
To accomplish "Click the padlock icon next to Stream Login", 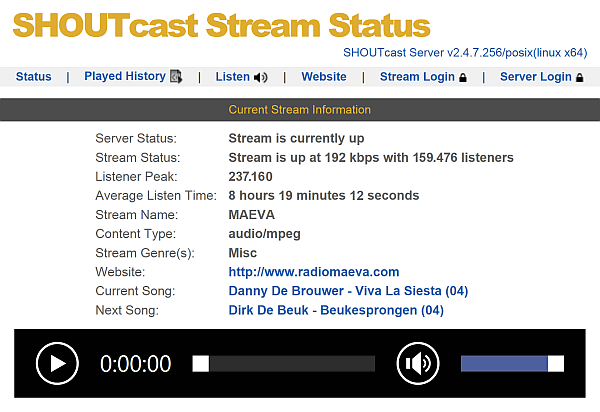I will (x=463, y=77).
